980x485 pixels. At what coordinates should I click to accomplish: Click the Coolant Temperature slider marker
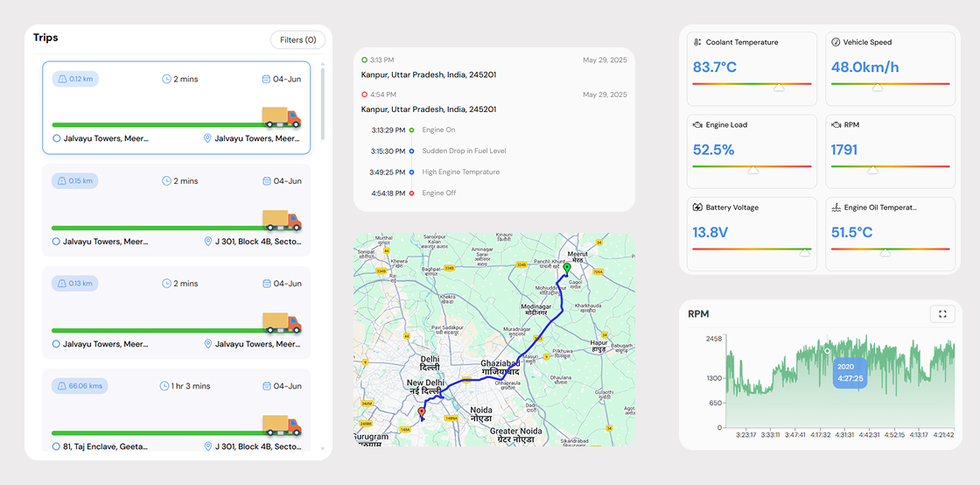779,88
